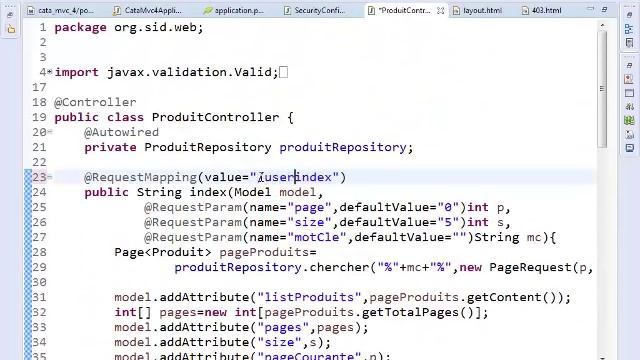Open the green grid view icon in right trim
Image resolution: width=640 pixels, height=360 pixels.
pyautogui.click(x=629, y=120)
